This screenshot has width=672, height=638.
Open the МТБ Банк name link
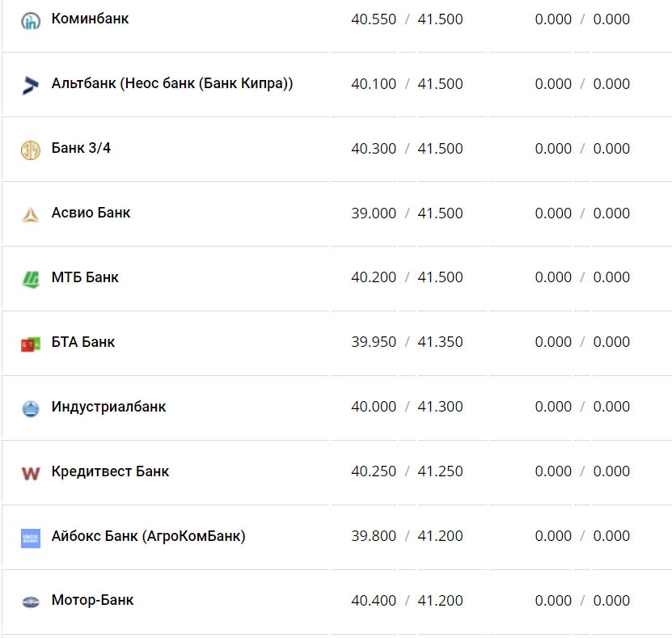coord(85,277)
